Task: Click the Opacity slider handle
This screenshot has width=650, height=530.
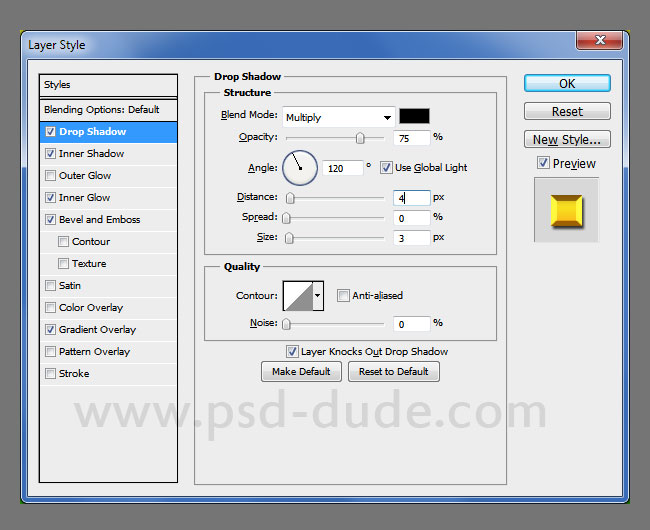Action: click(360, 138)
